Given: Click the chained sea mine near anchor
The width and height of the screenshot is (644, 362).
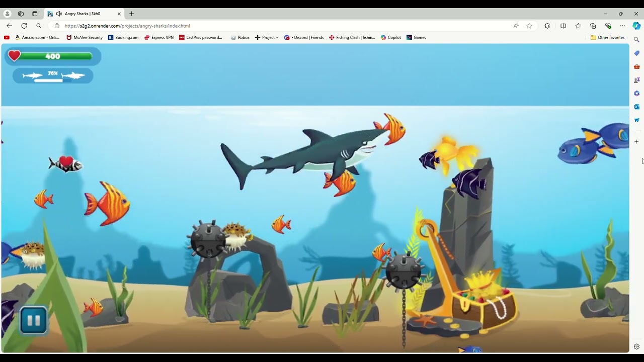Looking at the screenshot, I should (403, 271).
